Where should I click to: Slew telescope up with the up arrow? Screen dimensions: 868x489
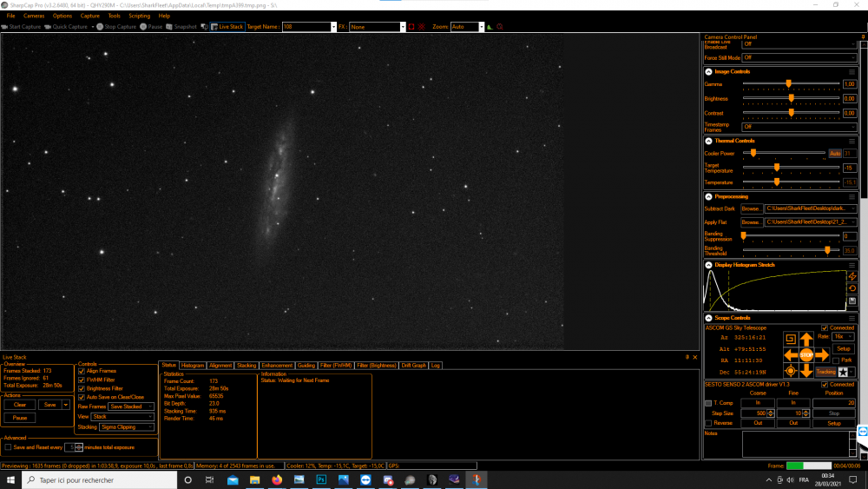806,339
